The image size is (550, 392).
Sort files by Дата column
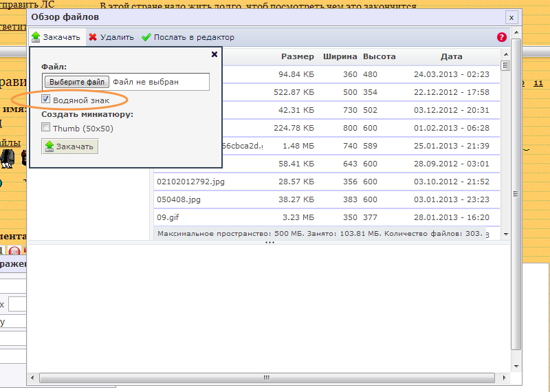(x=452, y=56)
